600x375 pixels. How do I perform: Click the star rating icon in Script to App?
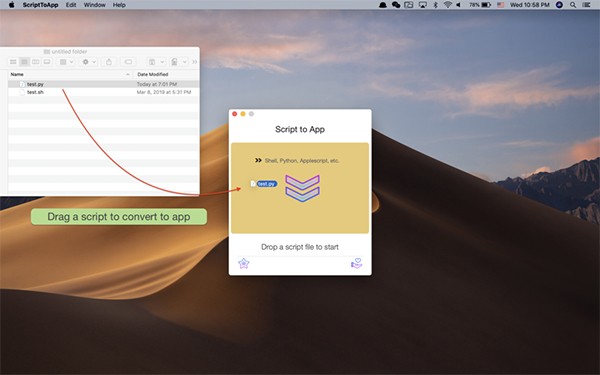coord(244,263)
